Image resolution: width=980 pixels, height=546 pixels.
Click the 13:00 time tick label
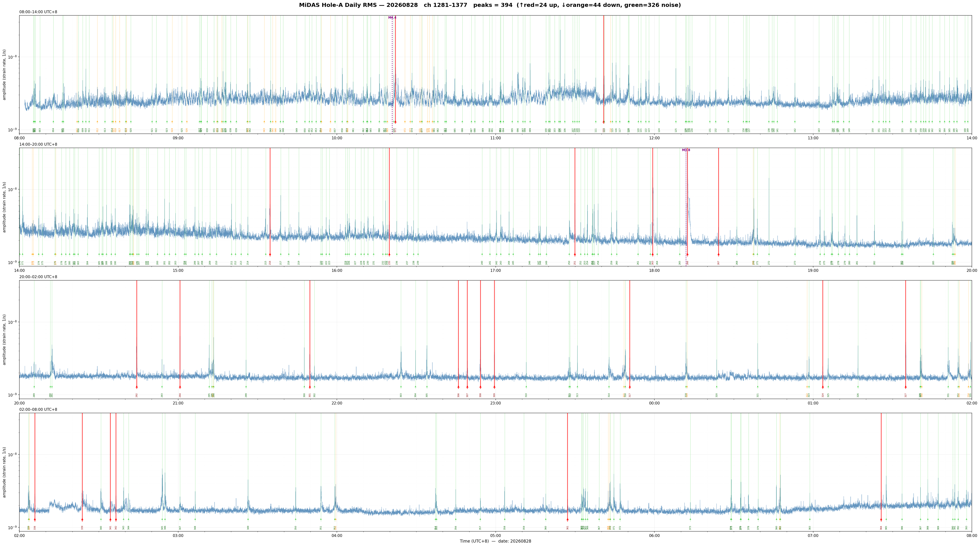(x=813, y=138)
